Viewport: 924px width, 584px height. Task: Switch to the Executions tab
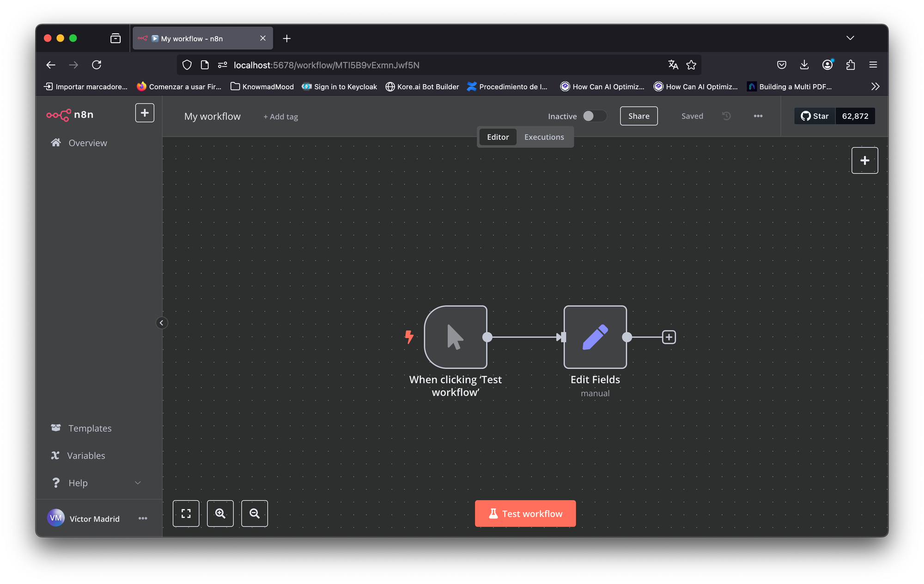[544, 137]
